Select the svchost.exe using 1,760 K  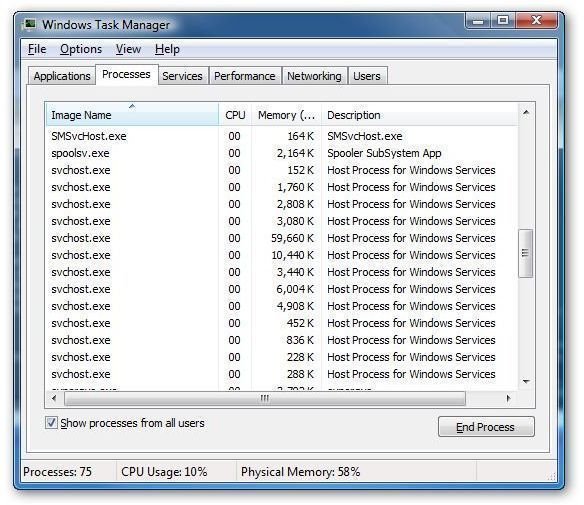coord(282,187)
